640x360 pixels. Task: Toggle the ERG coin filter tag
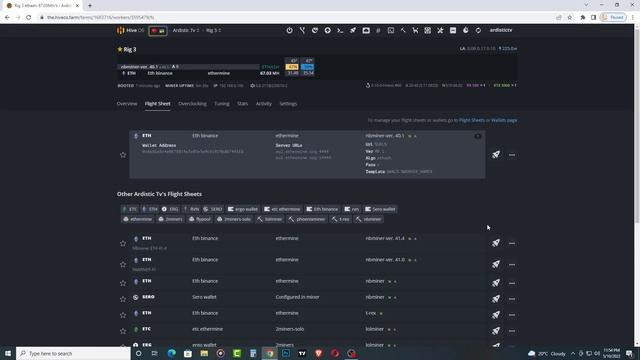click(170, 209)
